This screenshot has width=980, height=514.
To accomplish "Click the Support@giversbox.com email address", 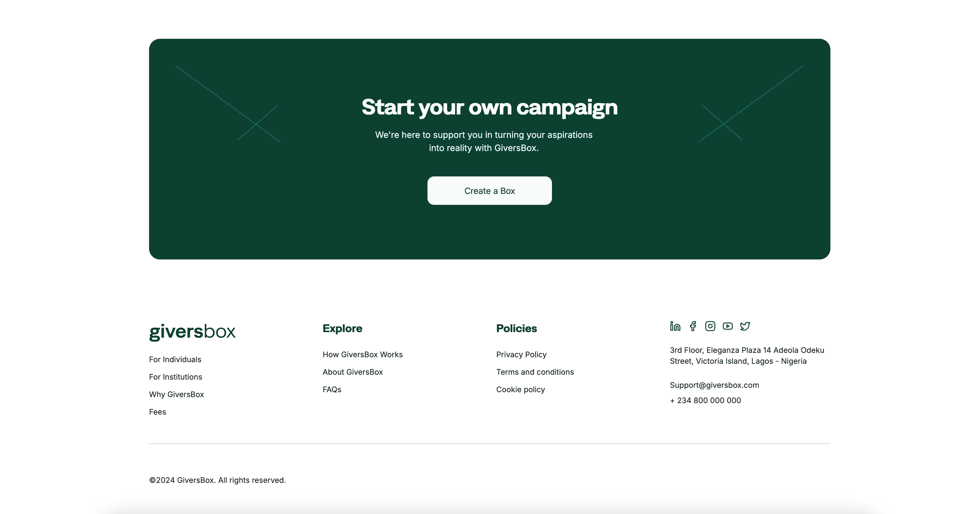I will click(714, 385).
